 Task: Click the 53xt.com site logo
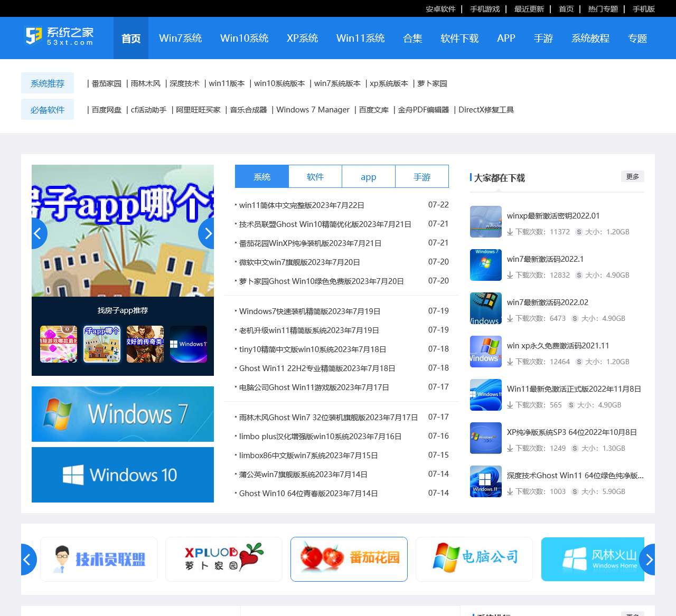tap(60, 36)
